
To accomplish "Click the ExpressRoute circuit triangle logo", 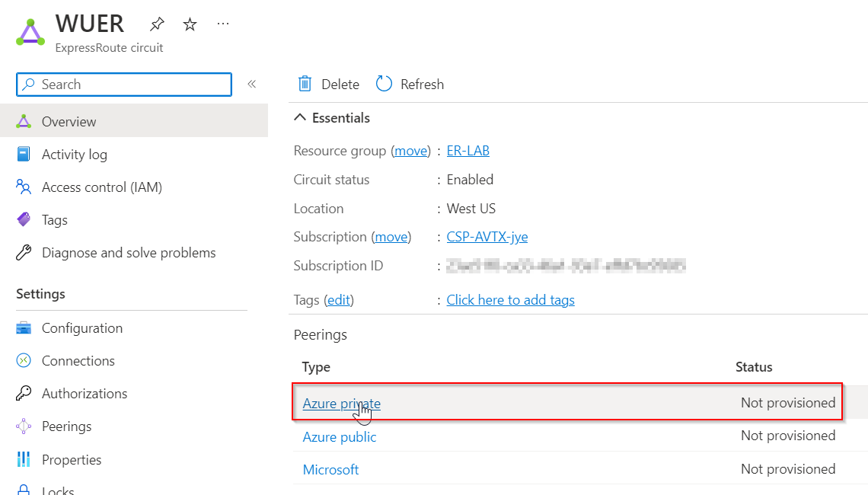I will tap(30, 33).
